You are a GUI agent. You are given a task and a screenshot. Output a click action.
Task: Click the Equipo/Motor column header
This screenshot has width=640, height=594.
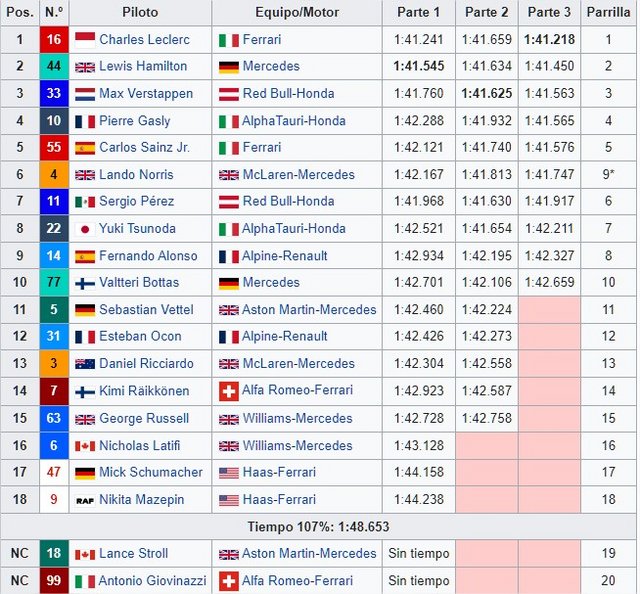[297, 12]
